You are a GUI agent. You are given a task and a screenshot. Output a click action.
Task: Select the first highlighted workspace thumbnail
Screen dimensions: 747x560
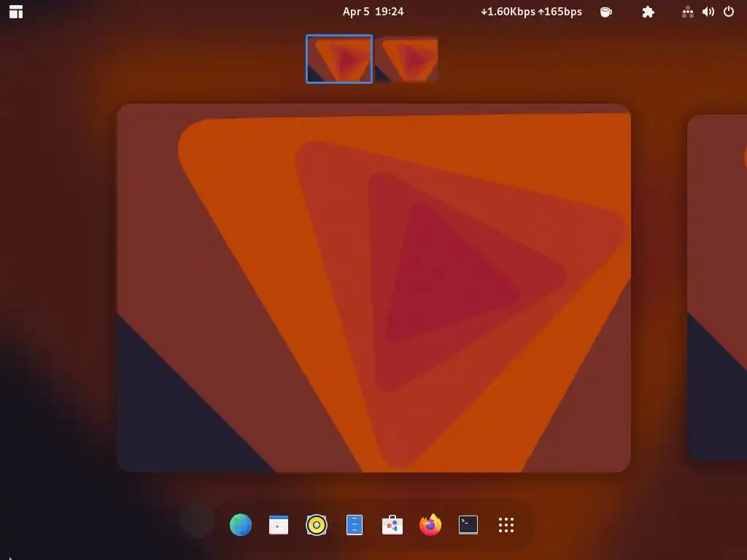click(x=339, y=59)
